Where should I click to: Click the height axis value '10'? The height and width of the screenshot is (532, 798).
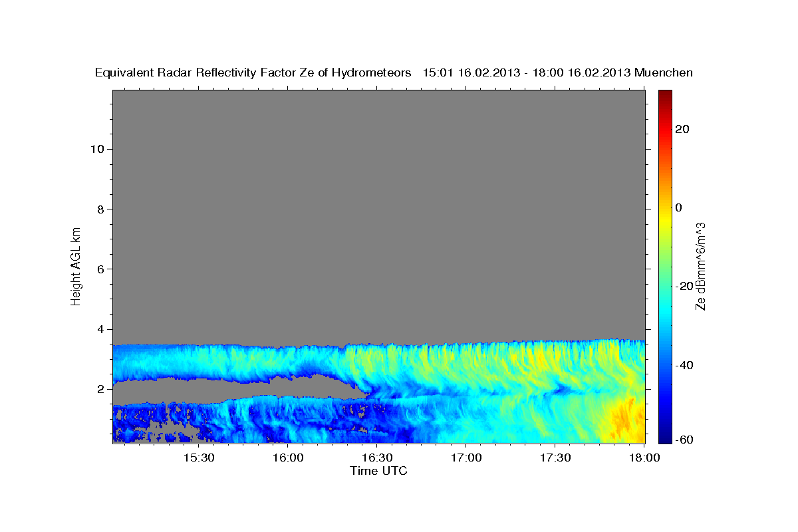click(x=96, y=149)
